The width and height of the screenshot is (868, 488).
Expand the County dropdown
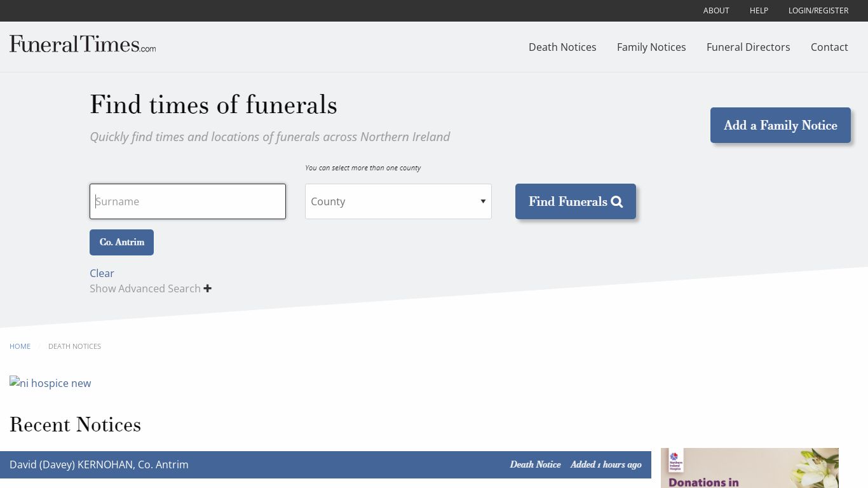tap(398, 201)
